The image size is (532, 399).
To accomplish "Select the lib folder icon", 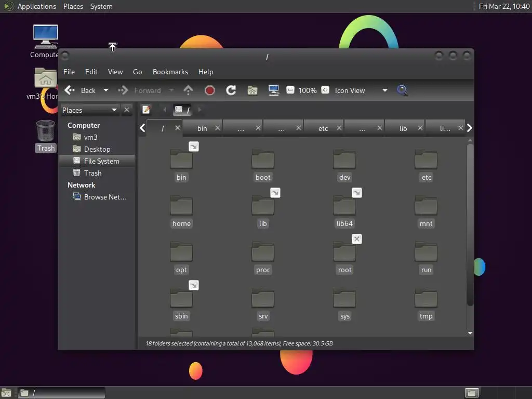I will (262, 205).
